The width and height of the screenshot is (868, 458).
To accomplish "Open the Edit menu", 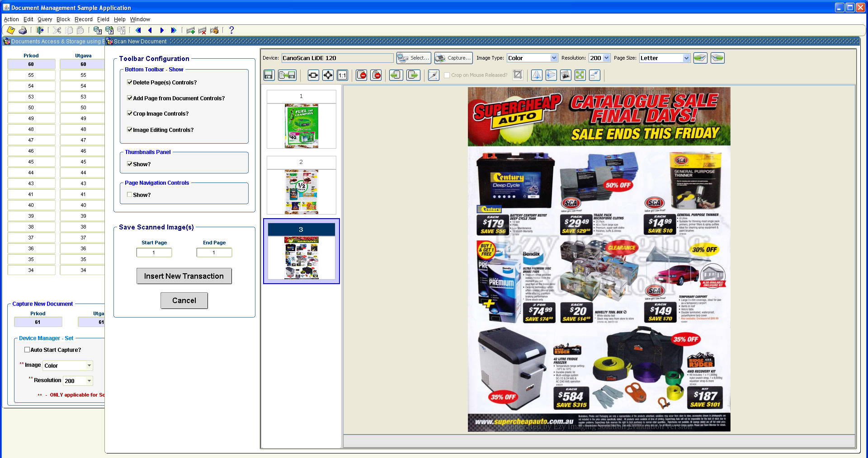I will (x=28, y=19).
